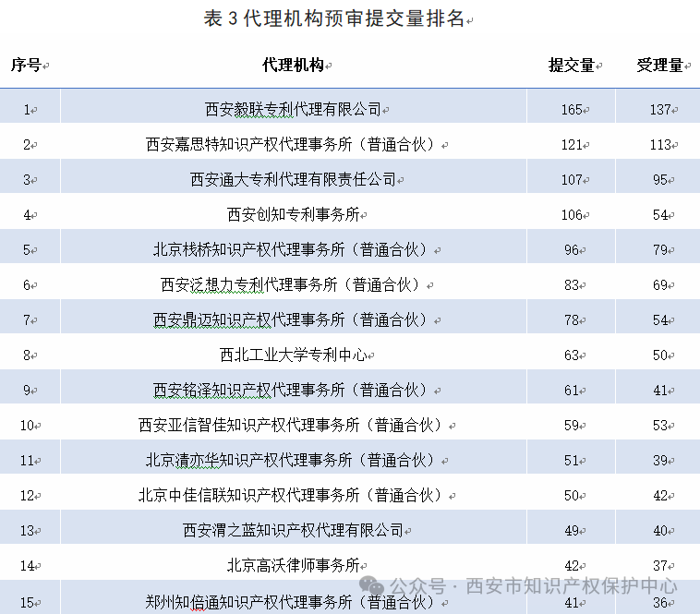Click serial number 15 cell

click(27, 603)
